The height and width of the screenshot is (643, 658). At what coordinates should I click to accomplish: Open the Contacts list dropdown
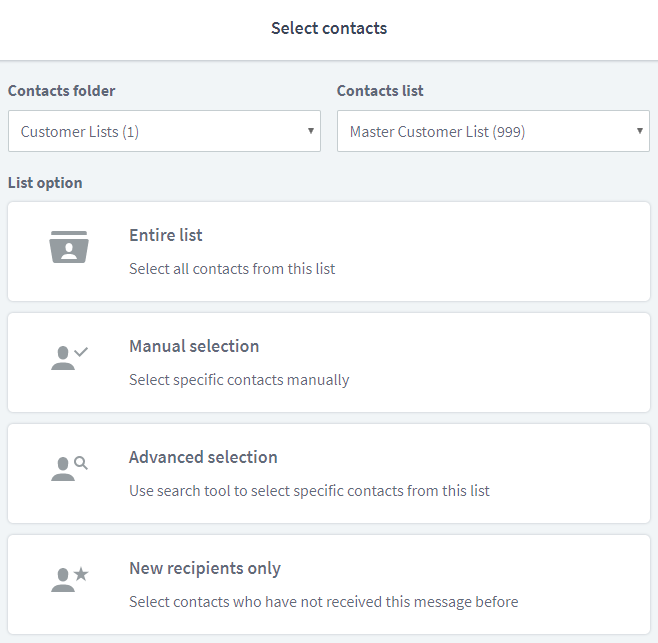tap(494, 131)
